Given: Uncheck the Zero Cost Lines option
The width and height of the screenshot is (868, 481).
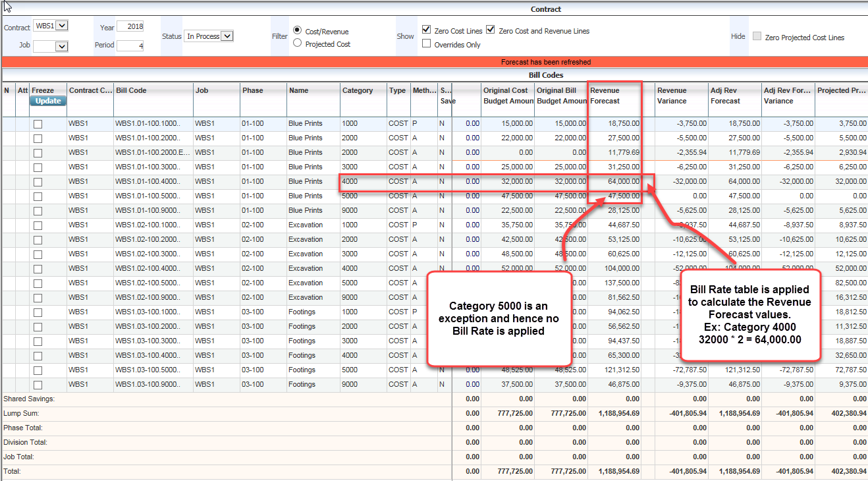Looking at the screenshot, I should (x=426, y=30).
